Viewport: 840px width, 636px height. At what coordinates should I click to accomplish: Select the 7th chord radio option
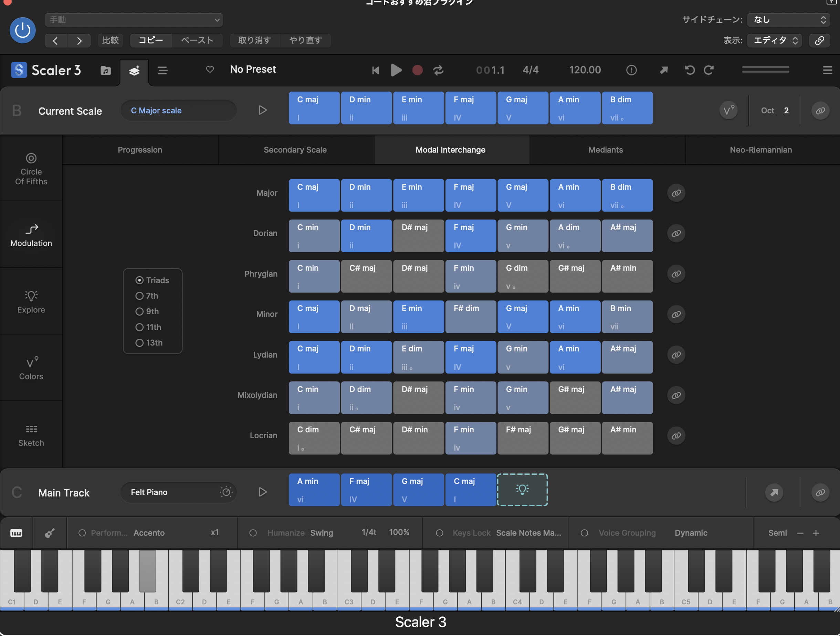(139, 296)
